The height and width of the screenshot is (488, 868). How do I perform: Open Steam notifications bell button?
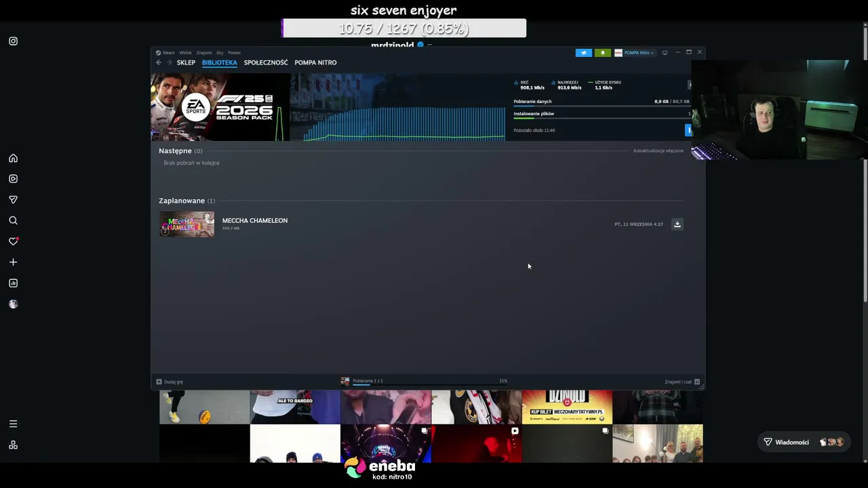click(602, 53)
